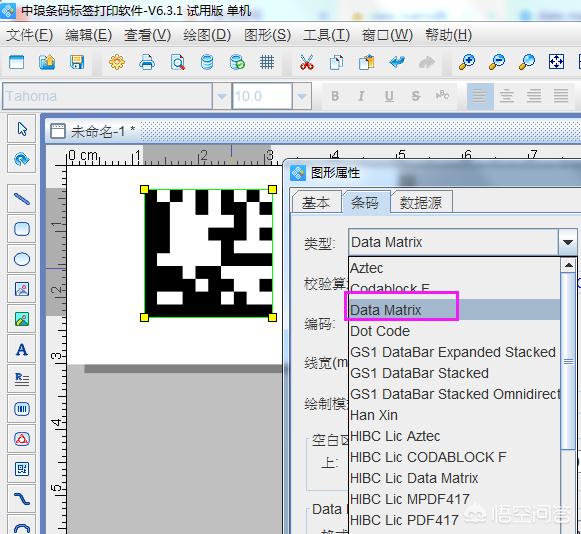Save document floppy disk icon
The height and width of the screenshot is (534, 581).
(77, 62)
